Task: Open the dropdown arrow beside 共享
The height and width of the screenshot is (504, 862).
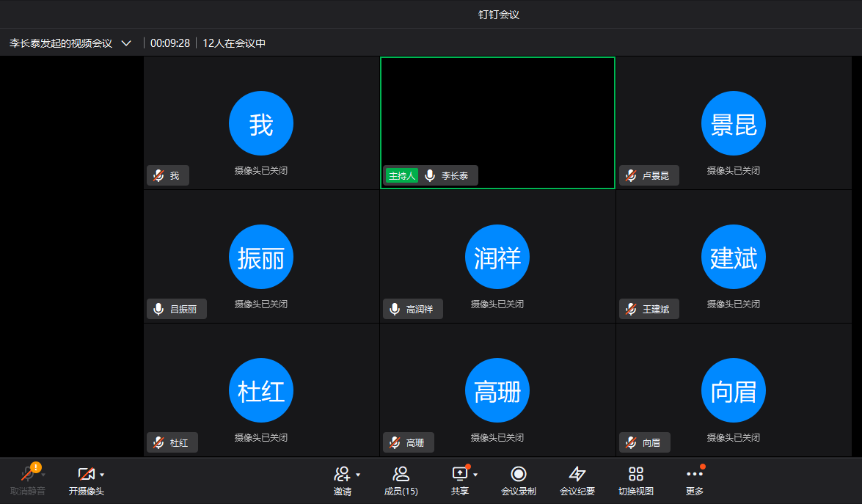Action: coord(475,475)
